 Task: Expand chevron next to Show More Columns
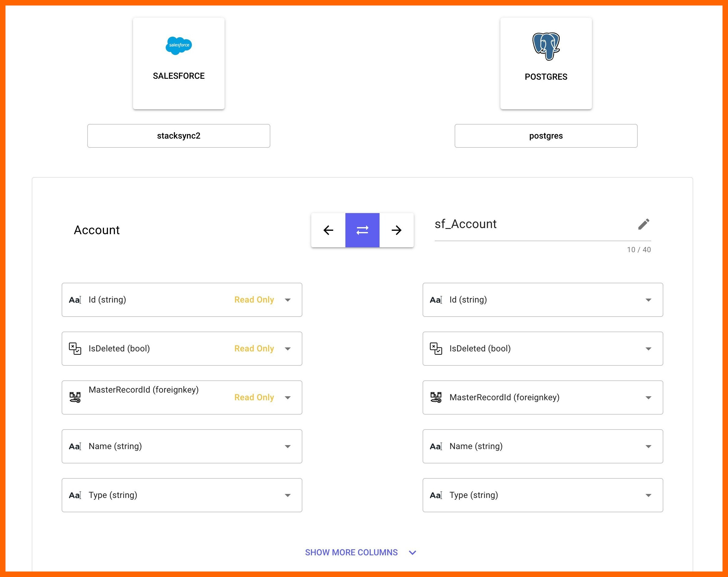coord(412,553)
